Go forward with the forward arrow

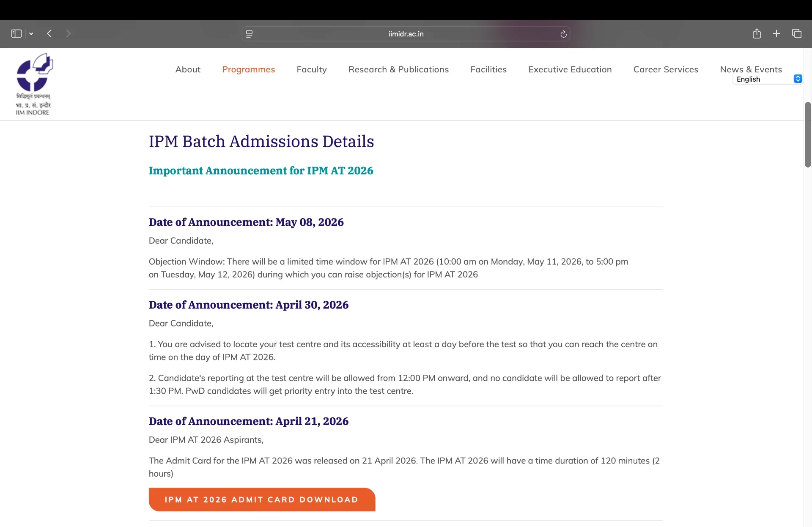(x=68, y=33)
